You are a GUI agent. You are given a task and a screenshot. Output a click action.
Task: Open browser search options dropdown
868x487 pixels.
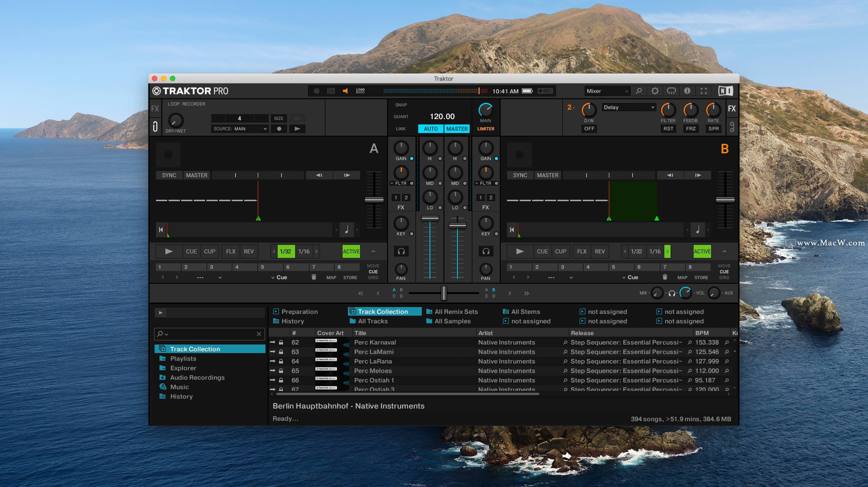coord(162,334)
